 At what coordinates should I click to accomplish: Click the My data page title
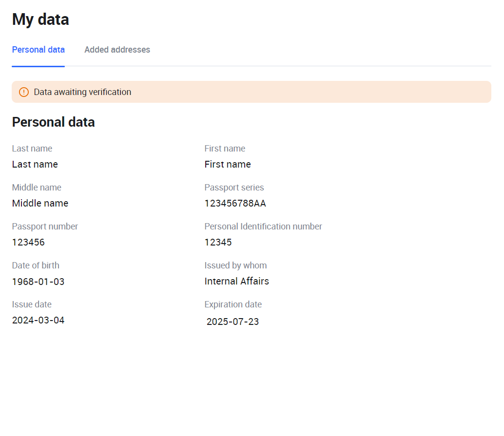(40, 19)
